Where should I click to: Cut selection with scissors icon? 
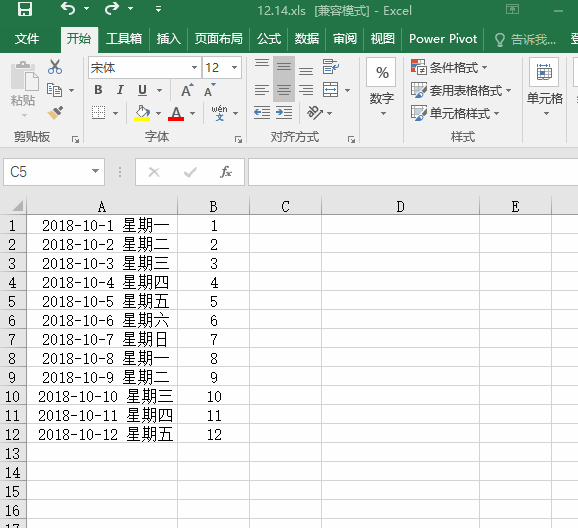click(x=55, y=67)
